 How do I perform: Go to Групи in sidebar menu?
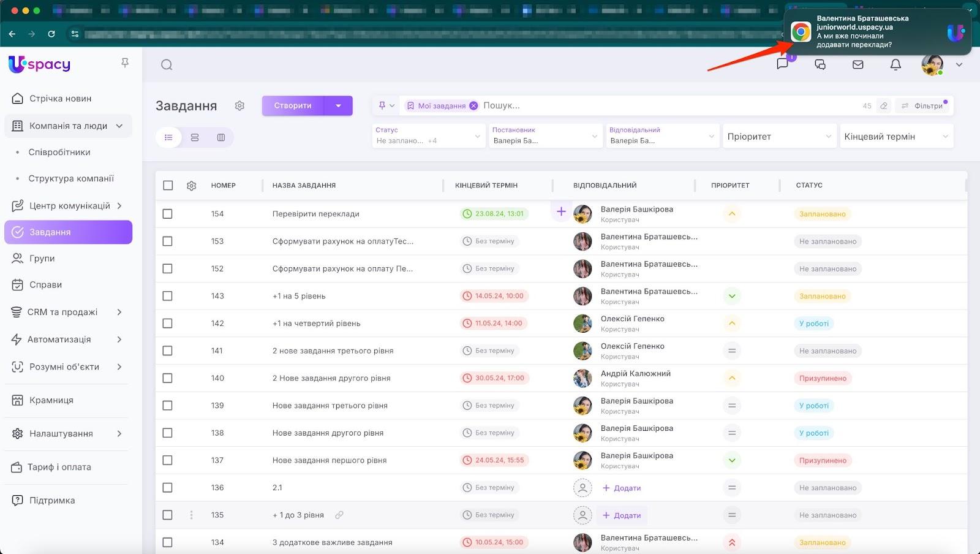[42, 259]
